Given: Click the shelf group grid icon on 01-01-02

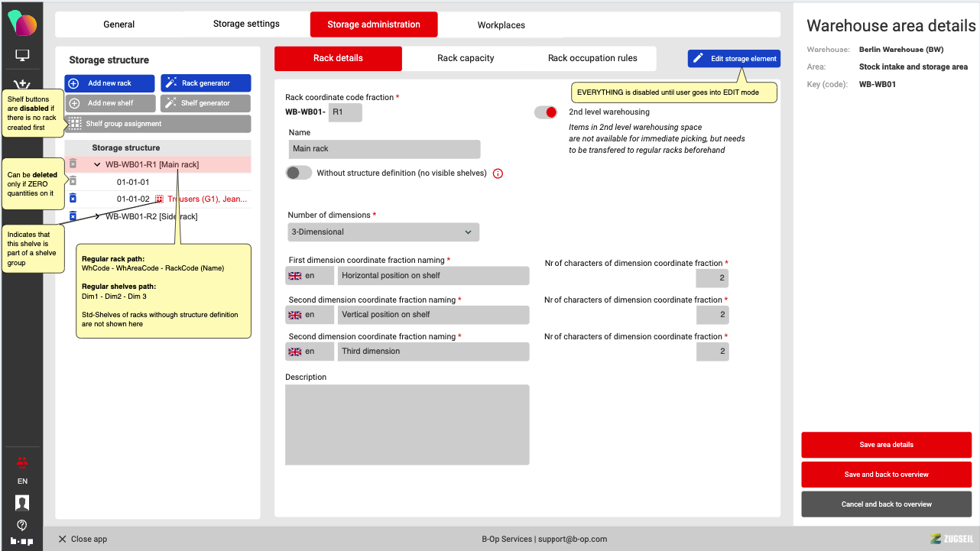Looking at the screenshot, I should tap(160, 199).
